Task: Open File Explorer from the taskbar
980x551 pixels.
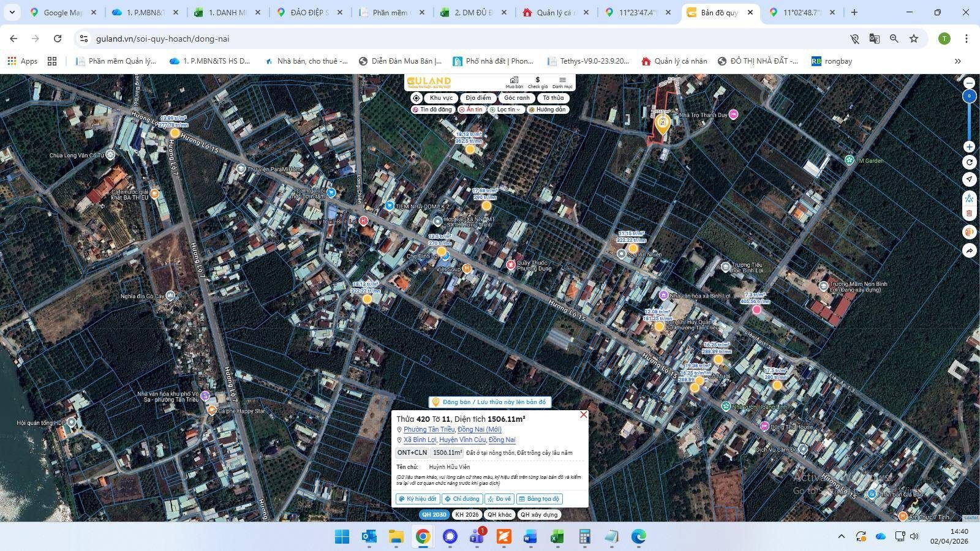Action: [x=396, y=537]
